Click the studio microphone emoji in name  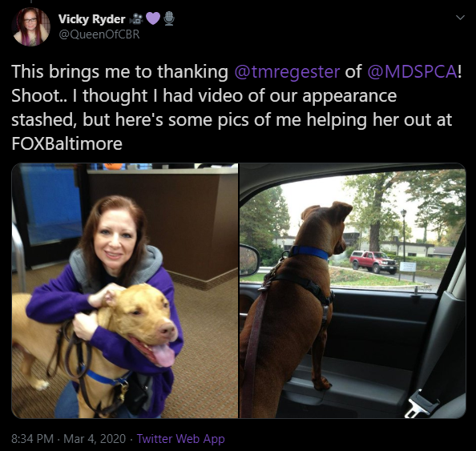(x=169, y=18)
